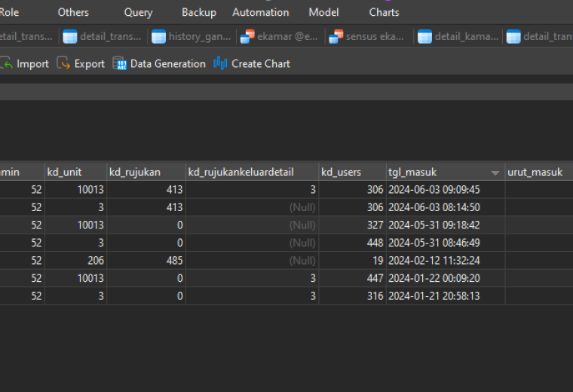Sort by the kd_rujukan column header
This screenshot has width=573, height=392.
146,172
